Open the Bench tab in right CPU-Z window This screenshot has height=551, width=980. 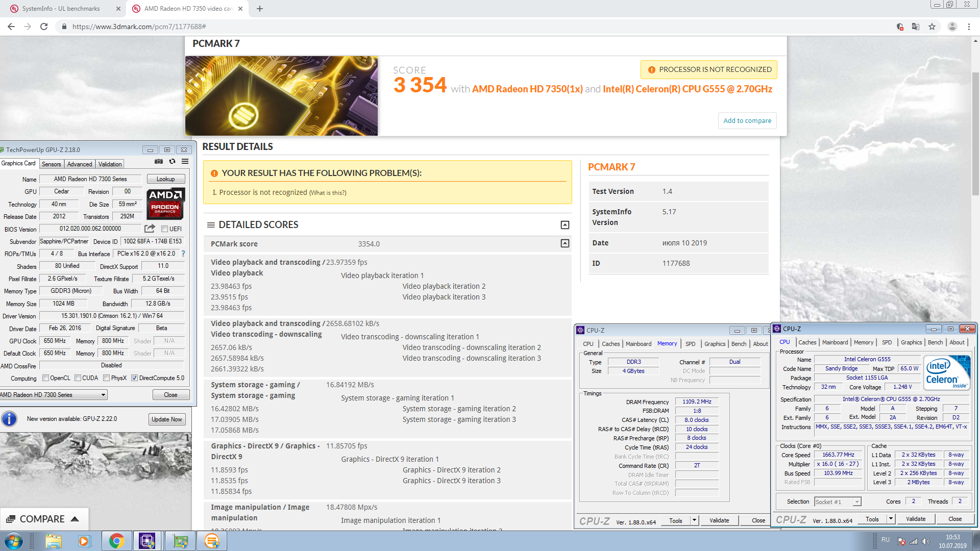[x=935, y=342]
